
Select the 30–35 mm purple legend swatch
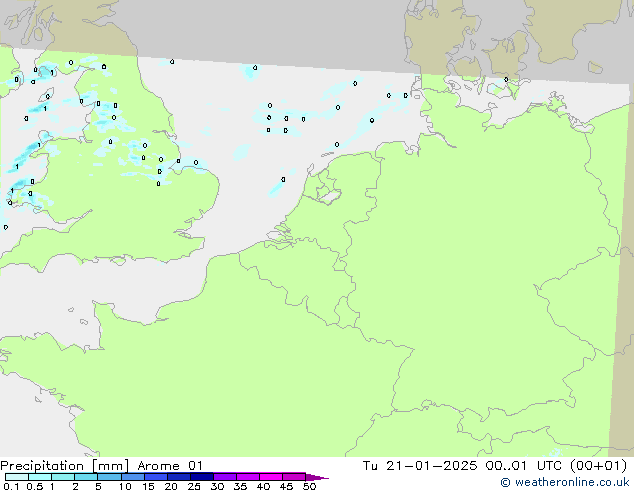[225, 477]
